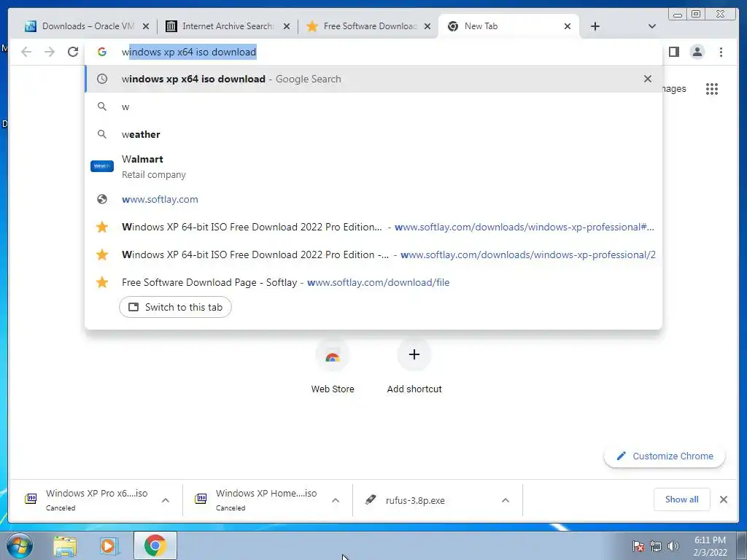Close the downloads bar
747x560 pixels.
coord(724,499)
